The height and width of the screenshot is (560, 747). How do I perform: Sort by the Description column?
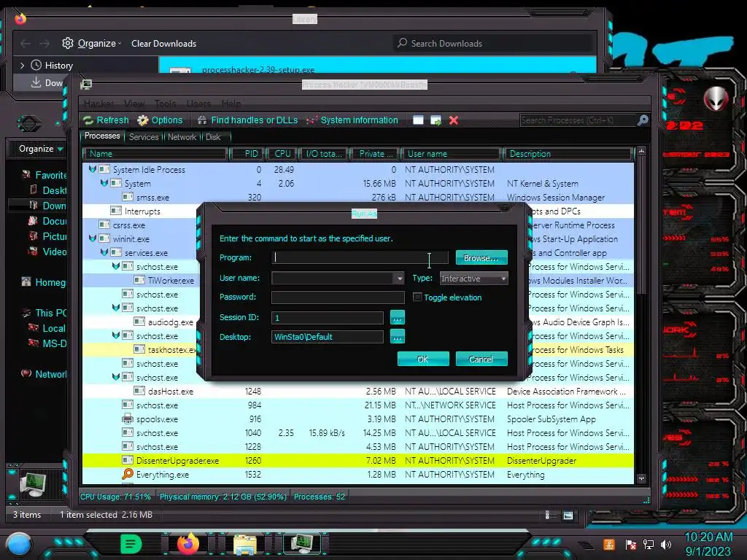[567, 154]
